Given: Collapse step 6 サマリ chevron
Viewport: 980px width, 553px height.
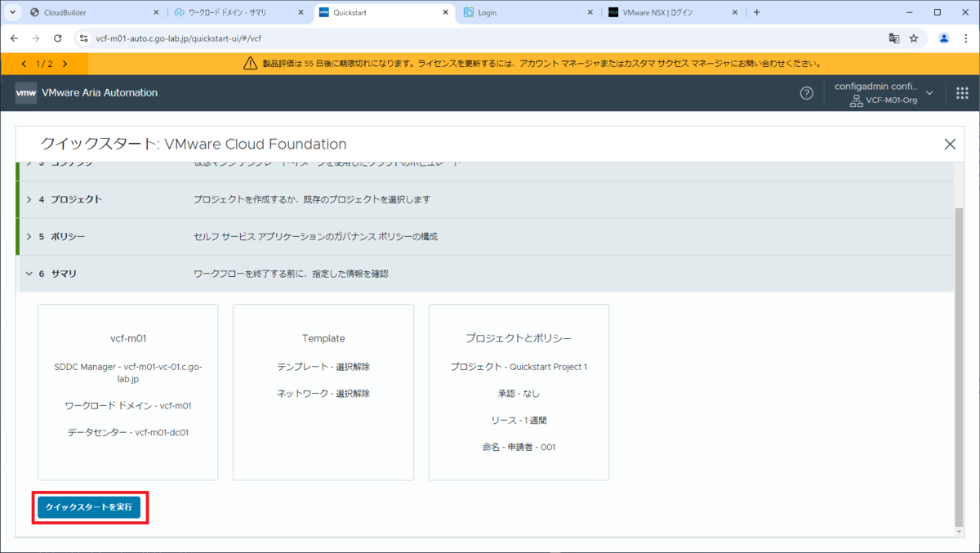Looking at the screenshot, I should [x=29, y=274].
